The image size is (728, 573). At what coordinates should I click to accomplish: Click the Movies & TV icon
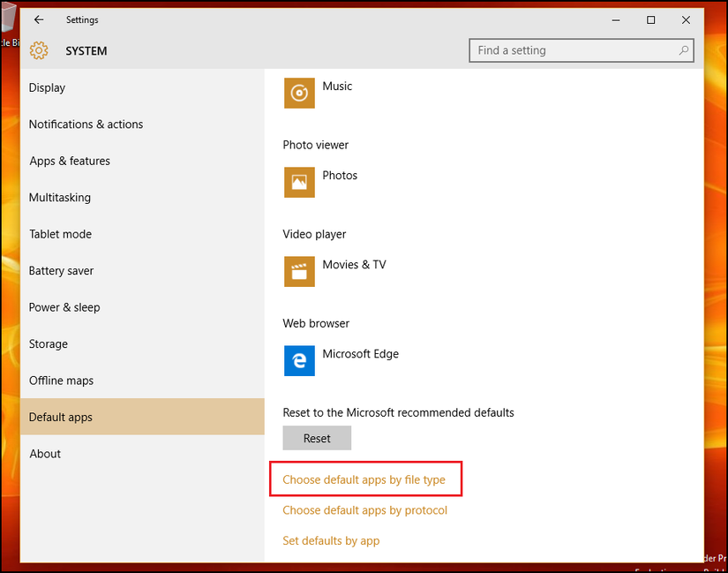coord(299,271)
